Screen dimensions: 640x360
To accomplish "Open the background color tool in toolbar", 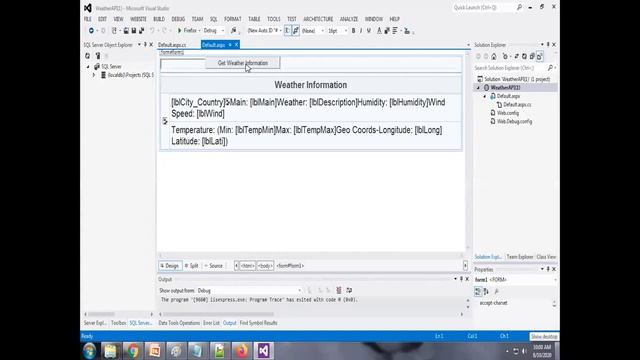I will [x=387, y=31].
